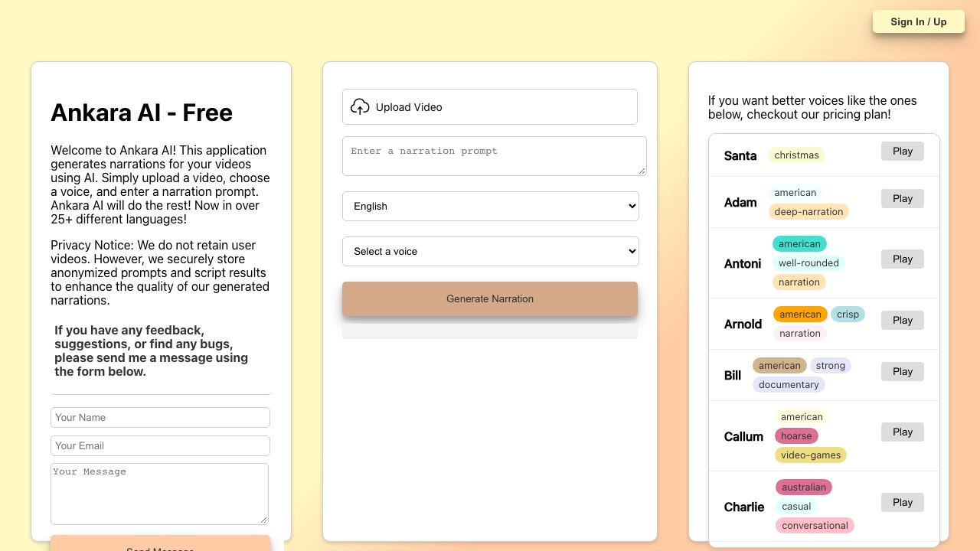The image size is (980, 551).
Task: Click the Your Message text area
Action: click(160, 494)
